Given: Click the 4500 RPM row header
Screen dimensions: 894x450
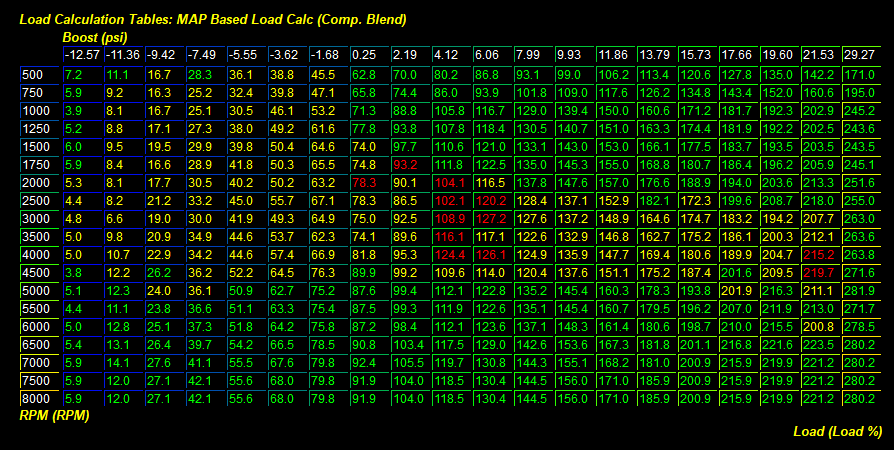Looking at the screenshot, I should point(34,272).
